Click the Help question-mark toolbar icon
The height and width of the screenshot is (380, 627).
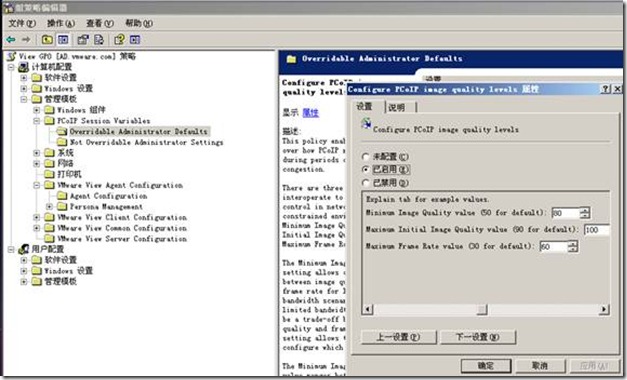[x=119, y=40]
